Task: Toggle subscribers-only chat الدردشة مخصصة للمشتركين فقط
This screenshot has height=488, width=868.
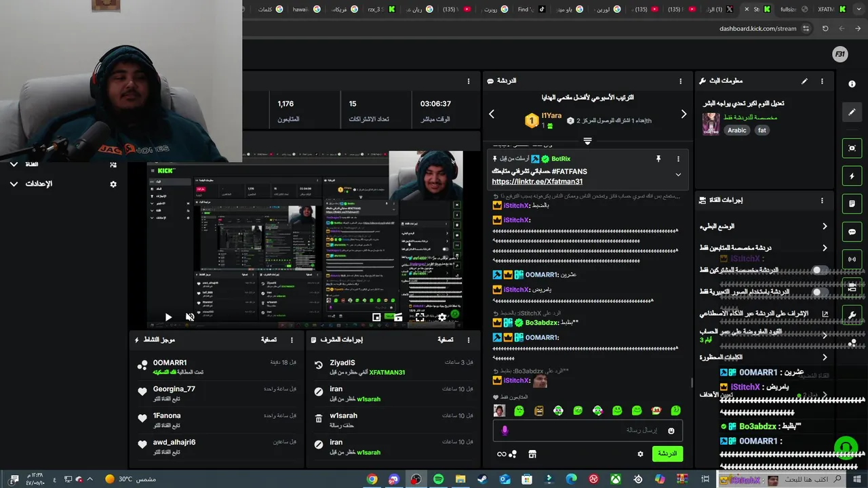Action: [x=820, y=270]
